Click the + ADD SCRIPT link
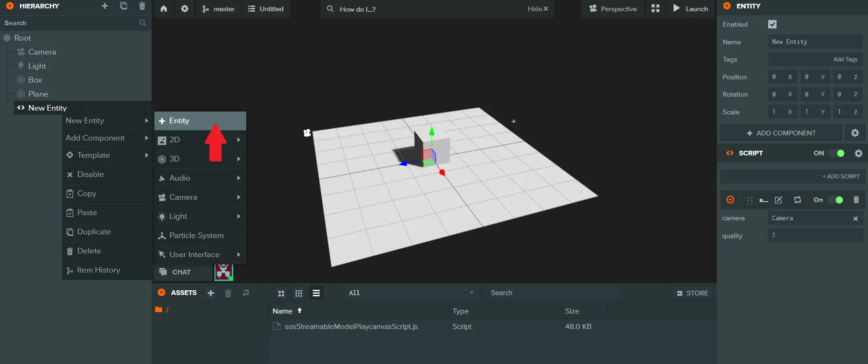Image resolution: width=868 pixels, height=364 pixels. pyautogui.click(x=841, y=176)
